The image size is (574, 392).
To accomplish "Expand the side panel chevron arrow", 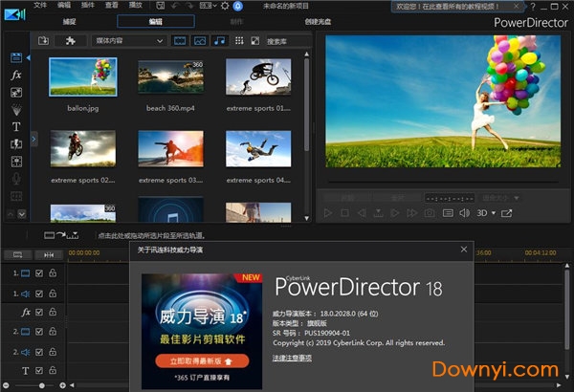I will [x=33, y=139].
